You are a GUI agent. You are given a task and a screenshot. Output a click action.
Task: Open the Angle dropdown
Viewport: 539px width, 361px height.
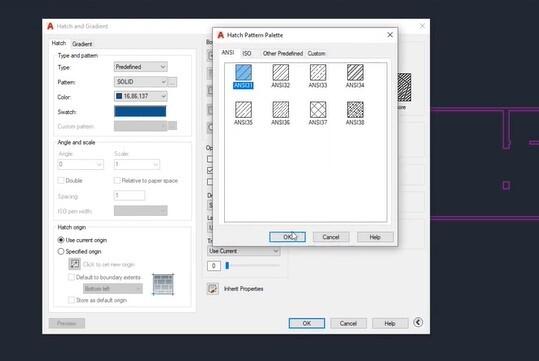click(80, 164)
